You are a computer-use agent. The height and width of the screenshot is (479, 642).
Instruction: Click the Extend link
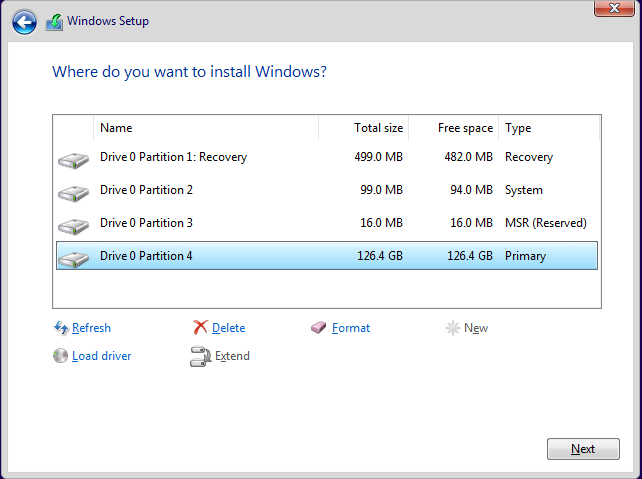pos(232,356)
